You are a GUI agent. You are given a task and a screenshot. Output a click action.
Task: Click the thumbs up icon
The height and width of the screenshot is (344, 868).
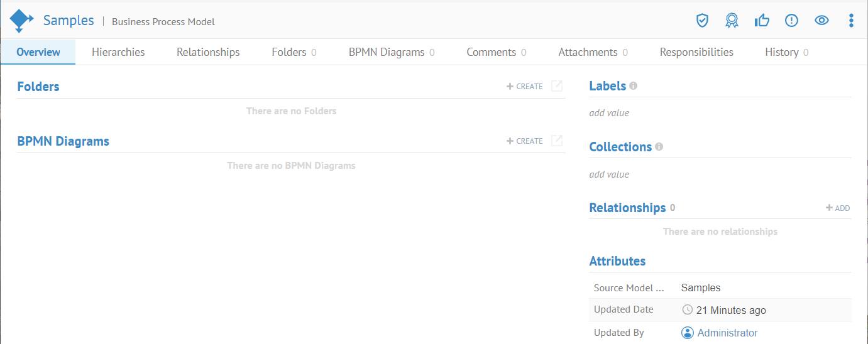point(762,21)
